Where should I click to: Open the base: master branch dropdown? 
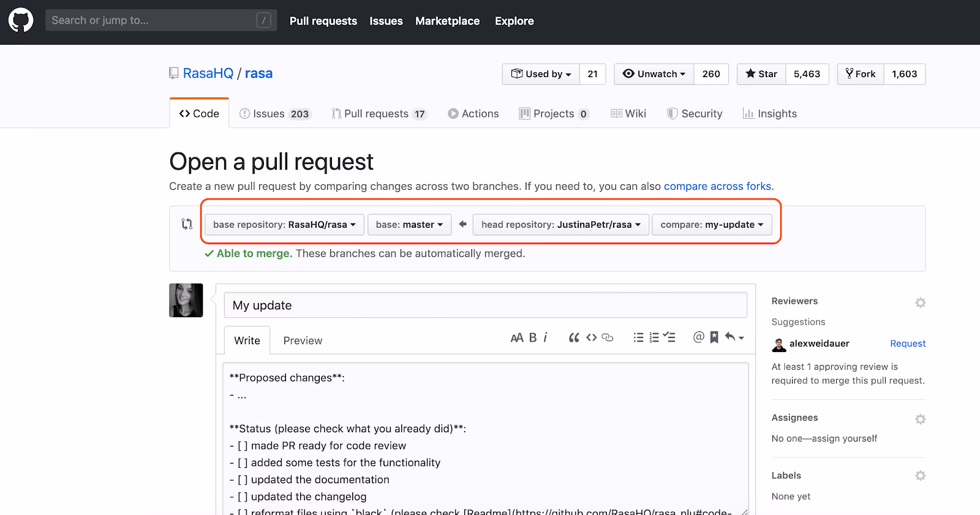point(409,225)
